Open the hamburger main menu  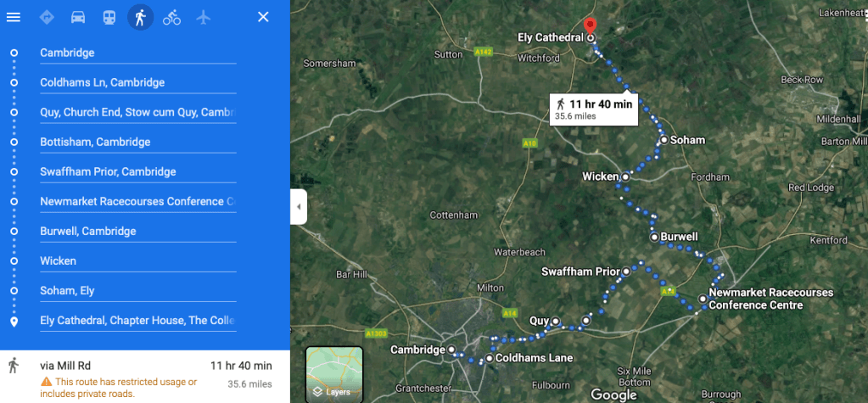[14, 17]
